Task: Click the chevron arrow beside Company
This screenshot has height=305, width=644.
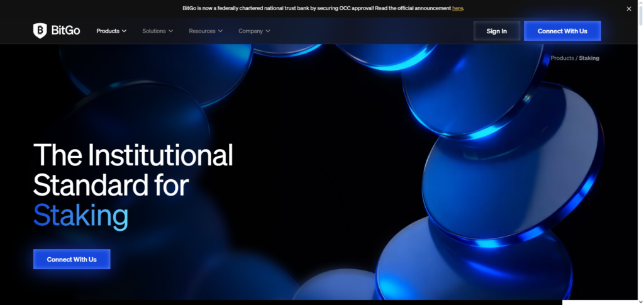Action: [268, 31]
